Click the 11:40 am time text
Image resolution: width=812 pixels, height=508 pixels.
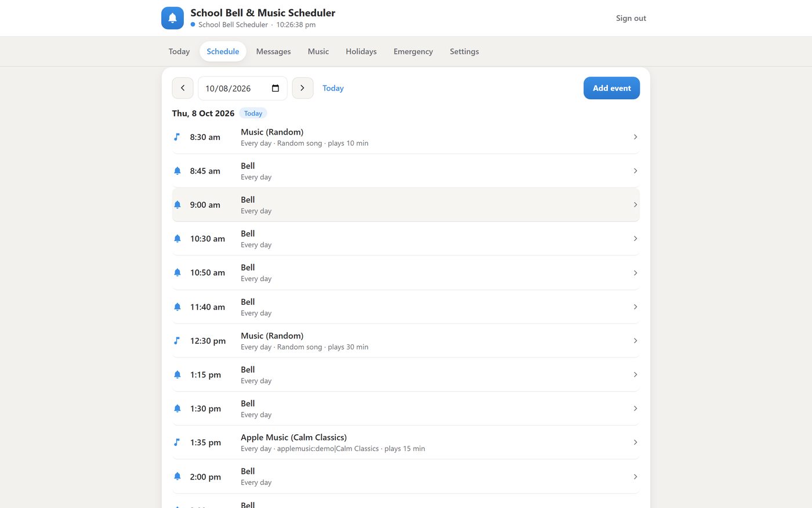pyautogui.click(x=208, y=307)
